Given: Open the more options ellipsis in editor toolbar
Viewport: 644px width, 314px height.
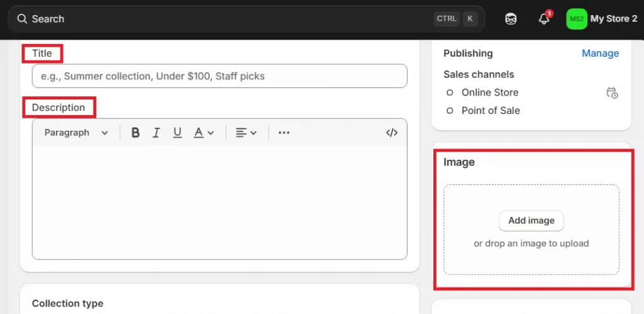Looking at the screenshot, I should [x=284, y=133].
